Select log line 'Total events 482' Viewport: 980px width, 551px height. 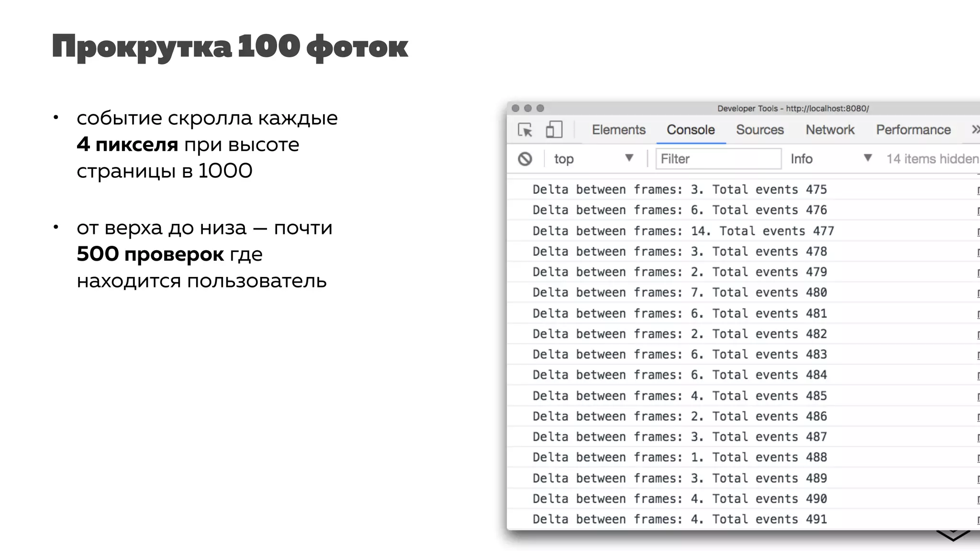(743, 334)
